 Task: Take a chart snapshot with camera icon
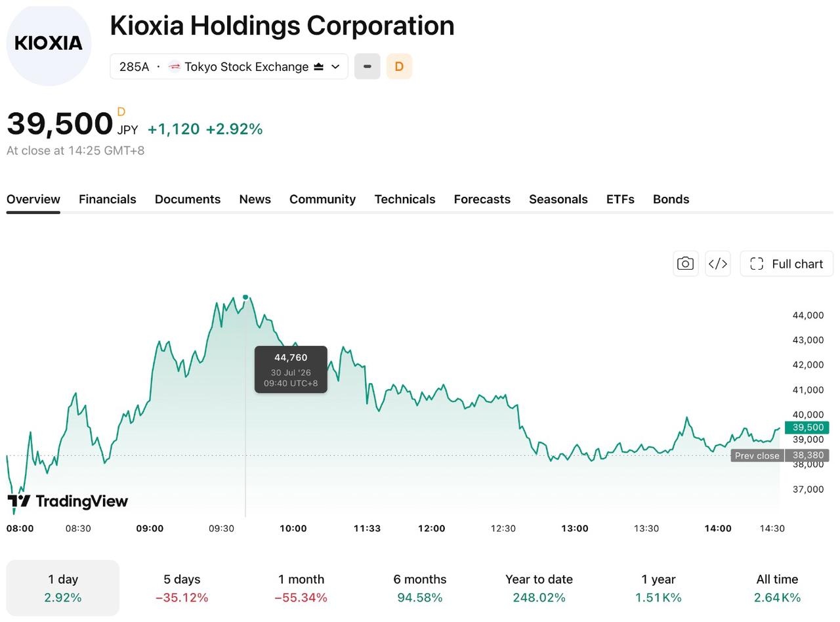685,264
